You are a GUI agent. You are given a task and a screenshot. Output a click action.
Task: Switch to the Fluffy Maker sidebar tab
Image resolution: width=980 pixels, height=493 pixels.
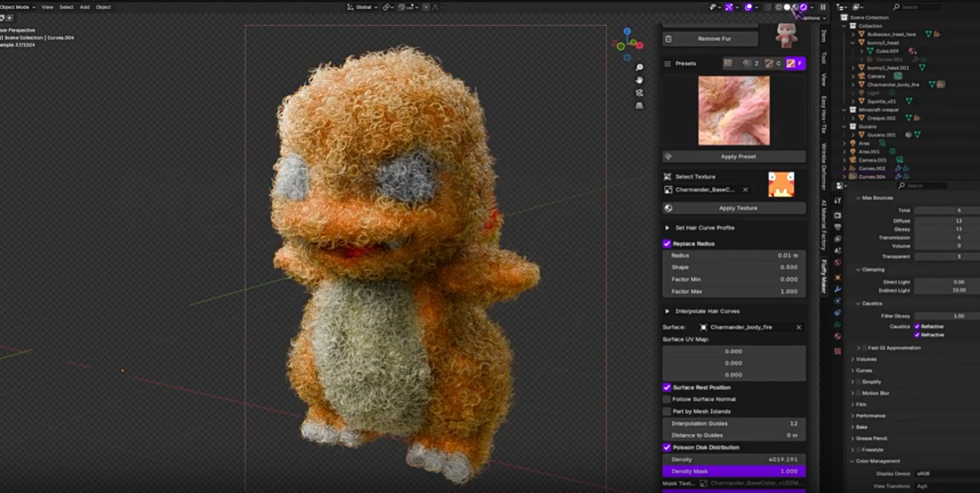[x=824, y=276]
